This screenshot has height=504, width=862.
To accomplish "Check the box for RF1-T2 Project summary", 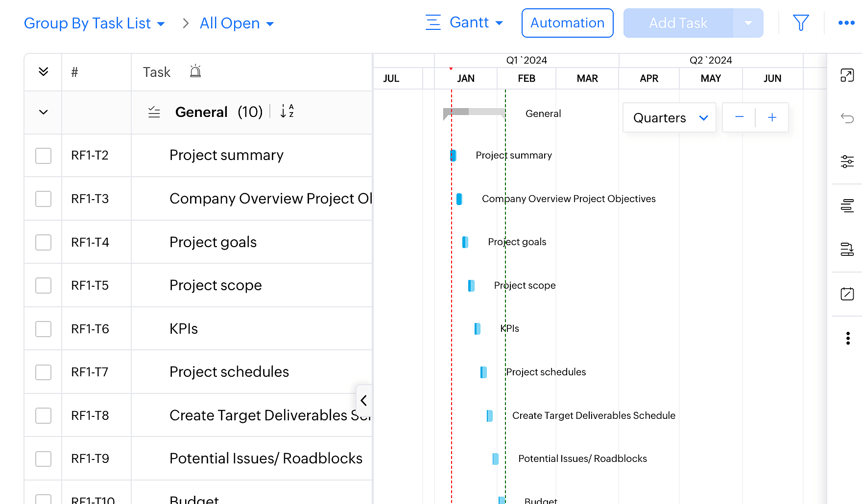I will [x=44, y=156].
